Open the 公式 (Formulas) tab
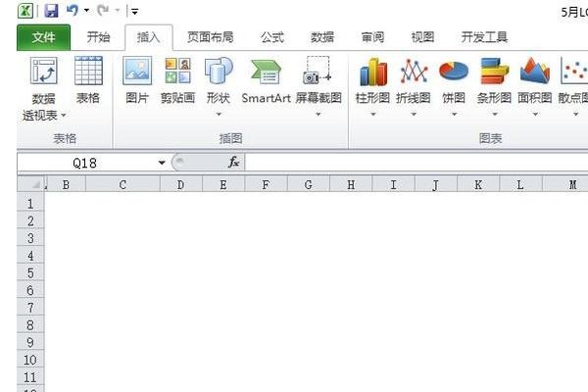The image size is (588, 392). click(272, 37)
